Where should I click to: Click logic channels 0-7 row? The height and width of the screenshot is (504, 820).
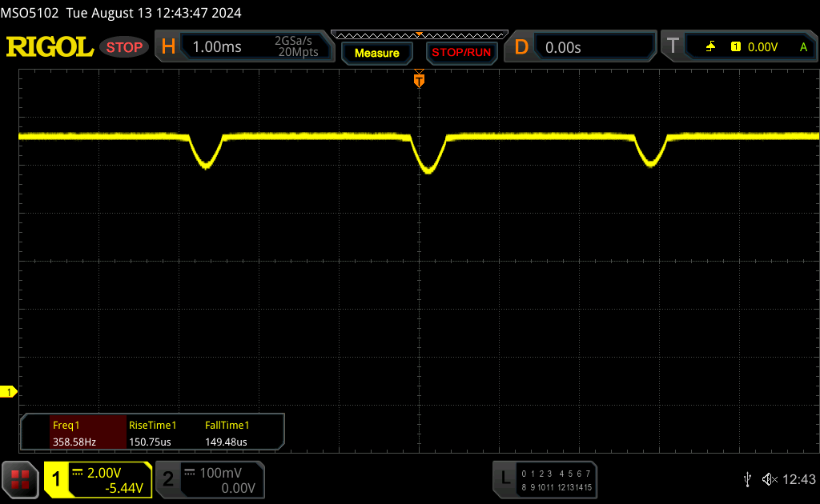[x=556, y=474]
